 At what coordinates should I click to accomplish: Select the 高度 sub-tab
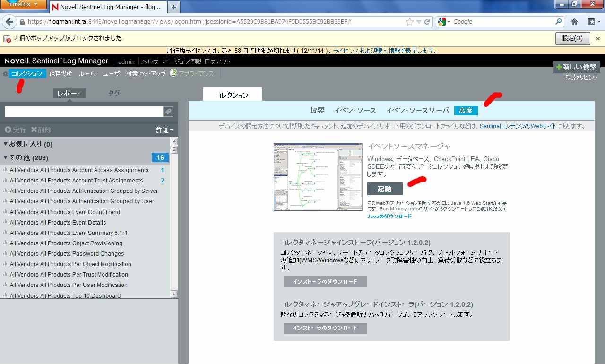pyautogui.click(x=466, y=111)
